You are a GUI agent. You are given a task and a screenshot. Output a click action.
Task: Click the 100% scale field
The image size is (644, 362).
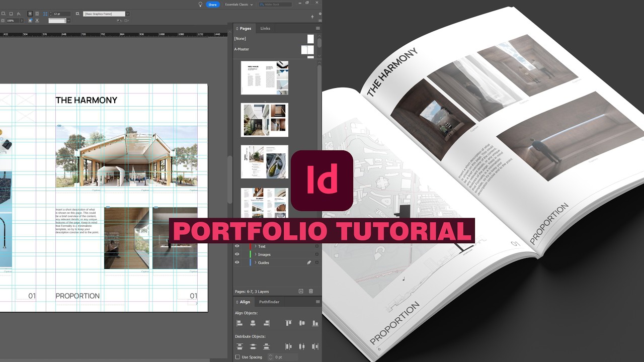pos(13,21)
